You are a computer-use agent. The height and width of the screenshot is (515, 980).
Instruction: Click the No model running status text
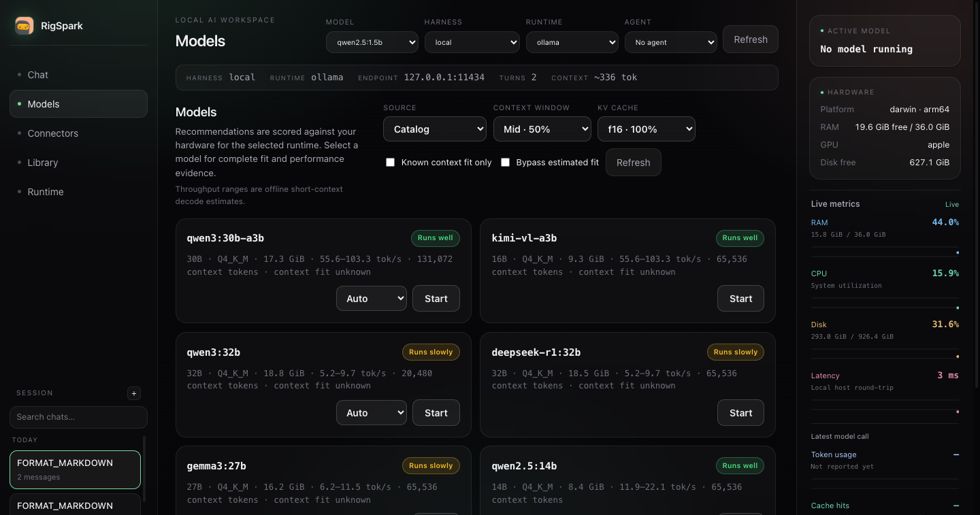click(x=866, y=49)
